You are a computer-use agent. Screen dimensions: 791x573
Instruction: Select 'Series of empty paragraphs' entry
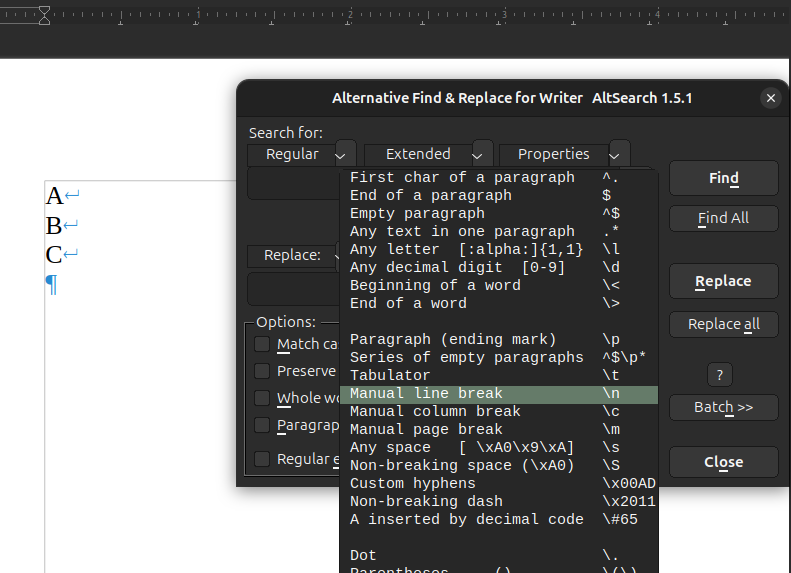pyautogui.click(x=498, y=357)
